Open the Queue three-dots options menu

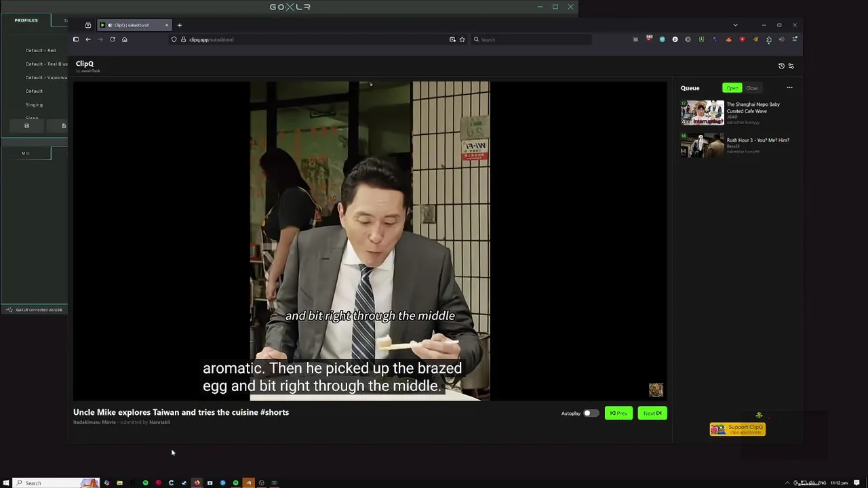click(x=789, y=87)
